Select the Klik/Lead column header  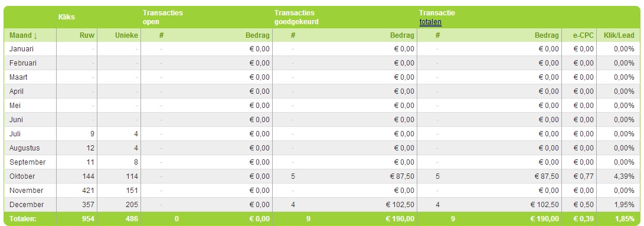tap(619, 36)
